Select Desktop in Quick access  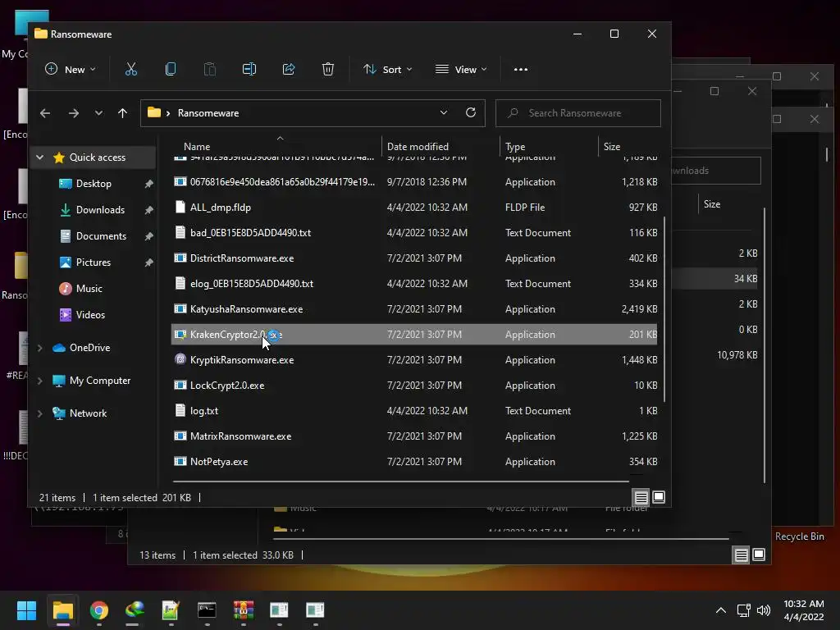[94, 184]
